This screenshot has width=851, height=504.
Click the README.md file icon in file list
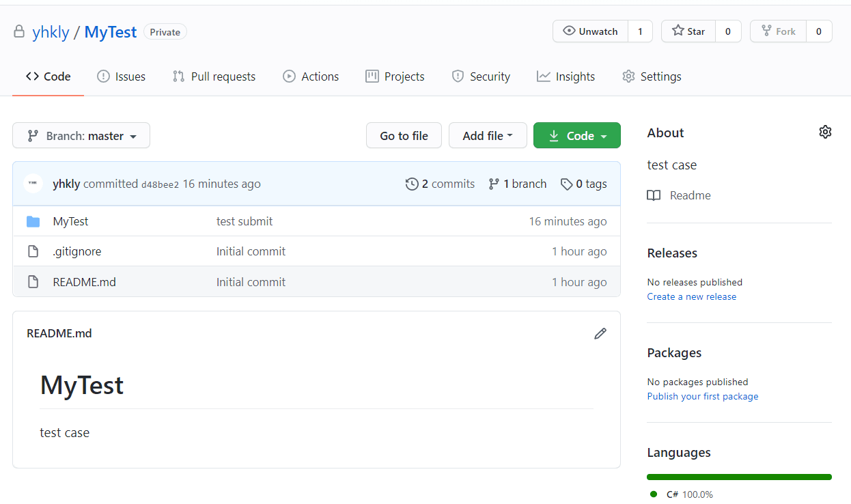33,282
